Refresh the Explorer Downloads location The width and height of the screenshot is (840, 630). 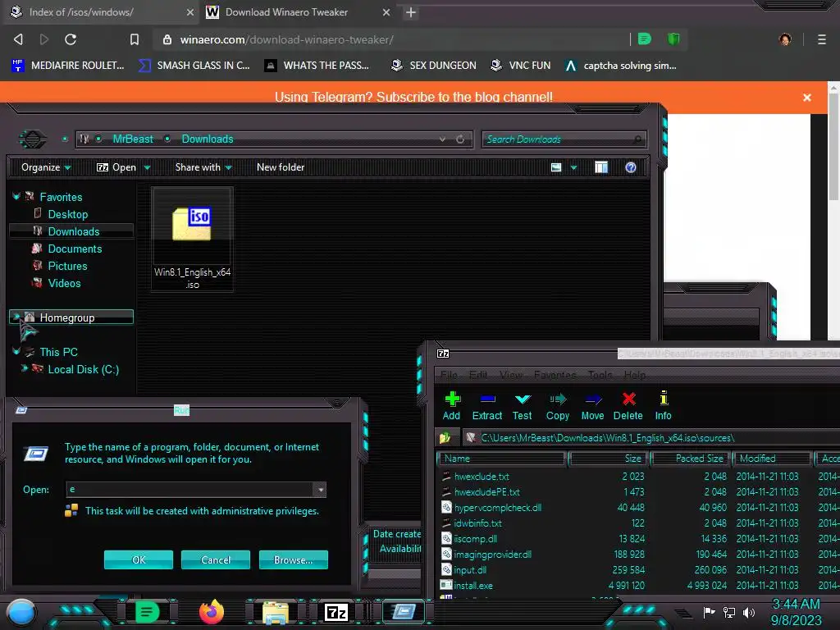pyautogui.click(x=460, y=139)
